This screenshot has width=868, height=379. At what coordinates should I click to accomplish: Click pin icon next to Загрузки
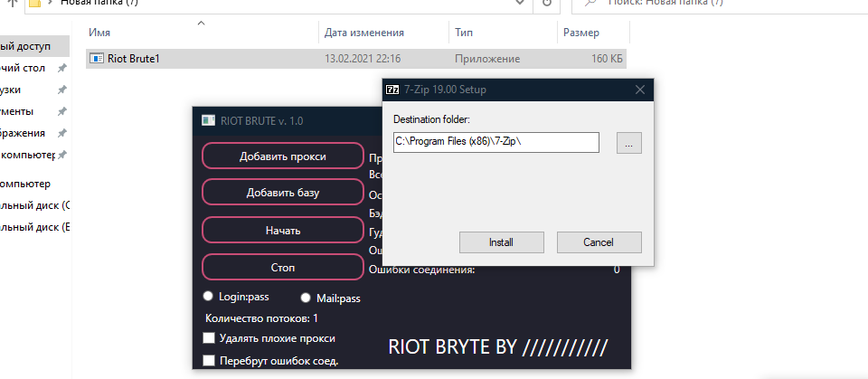click(62, 90)
